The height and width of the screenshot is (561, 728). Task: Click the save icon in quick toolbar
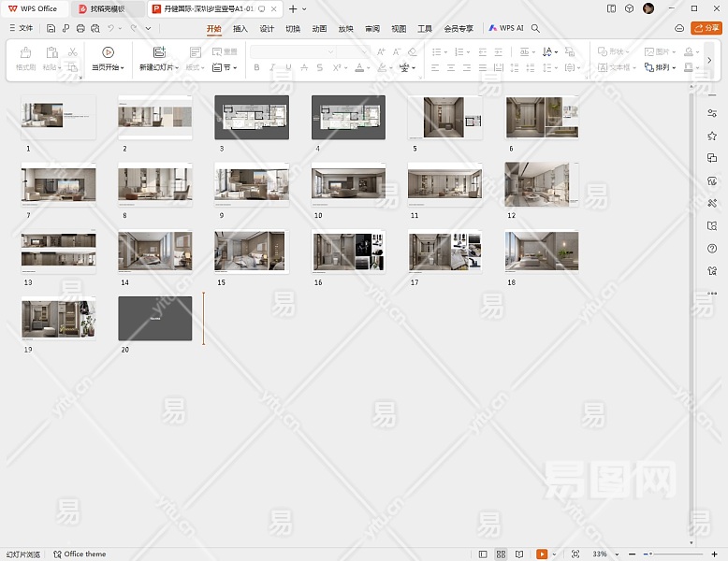click(x=51, y=29)
